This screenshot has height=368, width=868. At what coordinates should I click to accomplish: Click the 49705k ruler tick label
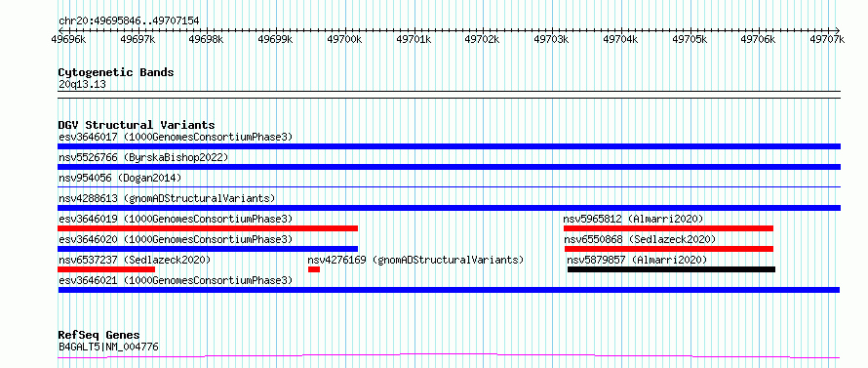[x=690, y=39]
